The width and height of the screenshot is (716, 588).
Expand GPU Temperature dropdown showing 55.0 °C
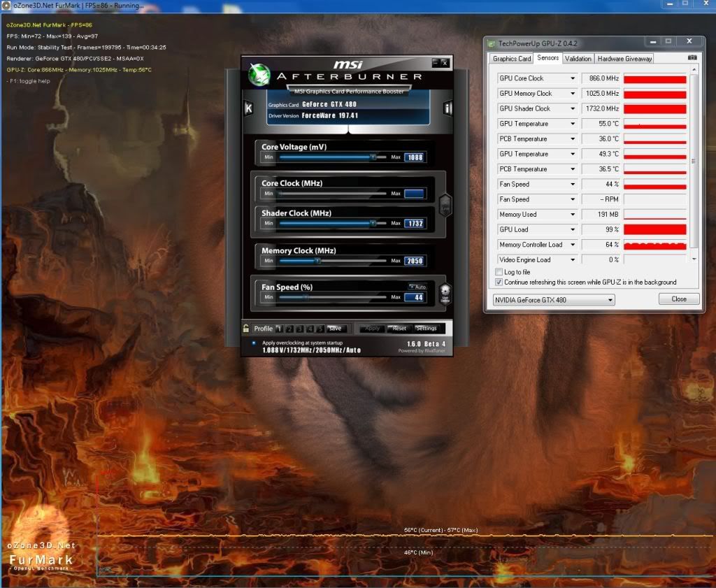click(x=573, y=124)
